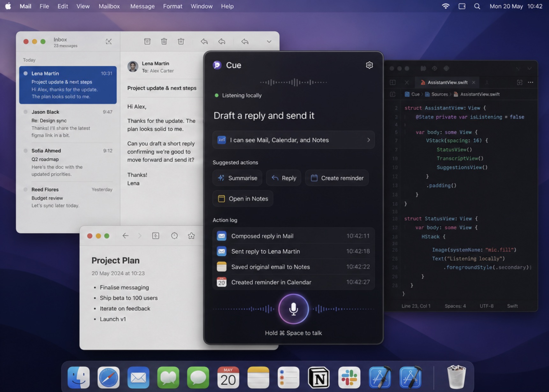
Task: Click the favourite star in Notes toolbar
Action: (191, 236)
